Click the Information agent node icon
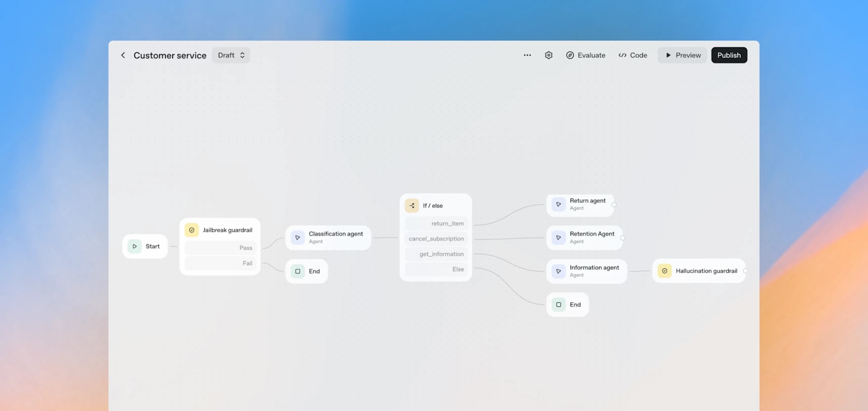 point(558,271)
